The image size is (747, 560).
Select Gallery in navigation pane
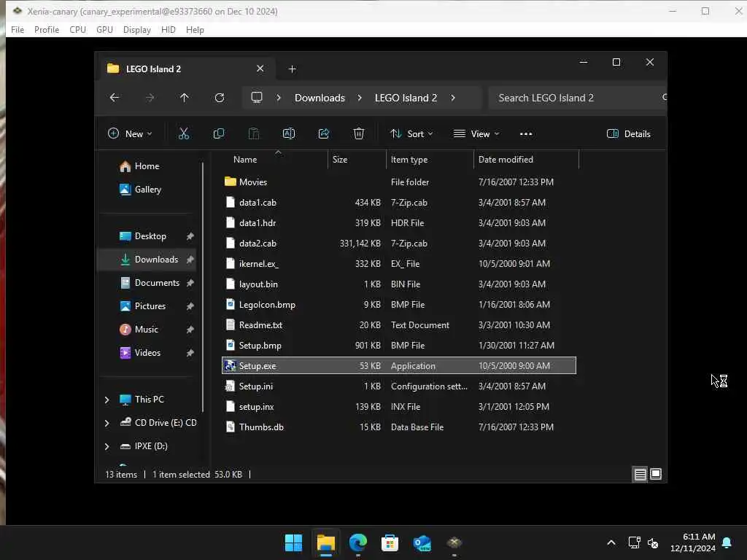(147, 190)
